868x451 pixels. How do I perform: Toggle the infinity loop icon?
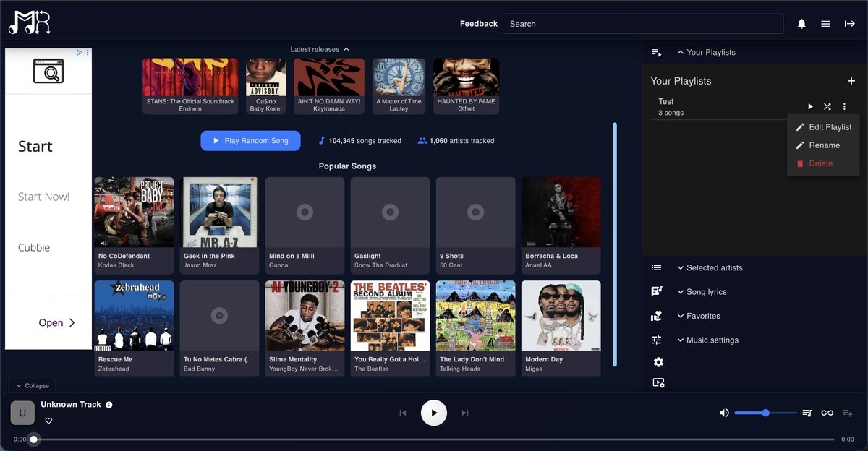[x=827, y=413]
